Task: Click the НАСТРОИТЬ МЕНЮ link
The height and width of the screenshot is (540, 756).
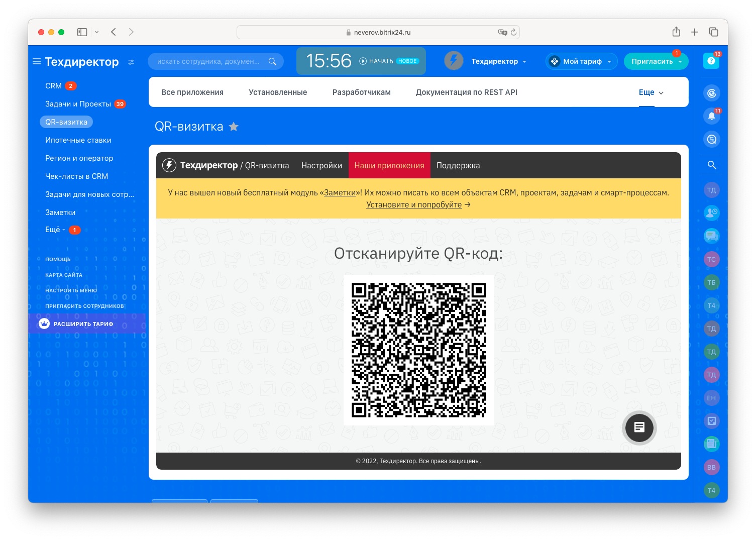Action: click(71, 290)
